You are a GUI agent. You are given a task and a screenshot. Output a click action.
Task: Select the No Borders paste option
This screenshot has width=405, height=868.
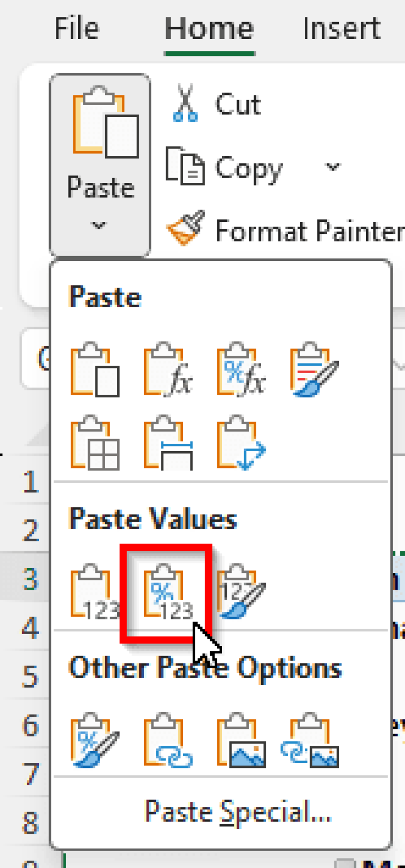(x=95, y=445)
